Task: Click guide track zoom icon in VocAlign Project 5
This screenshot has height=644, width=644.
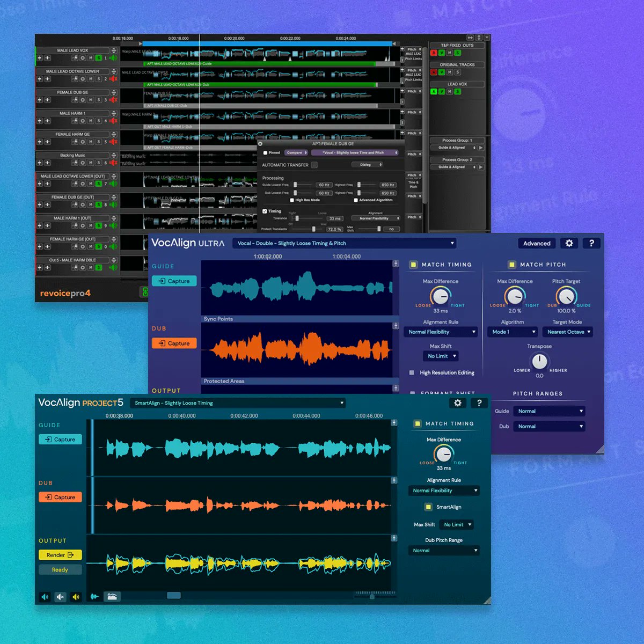Action: (x=394, y=423)
